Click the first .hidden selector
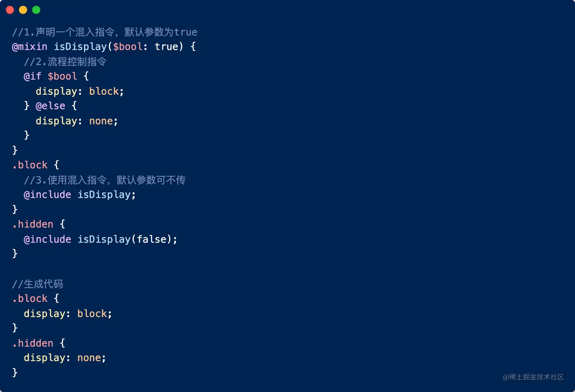Image resolution: width=575 pixels, height=392 pixels. pyautogui.click(x=33, y=224)
